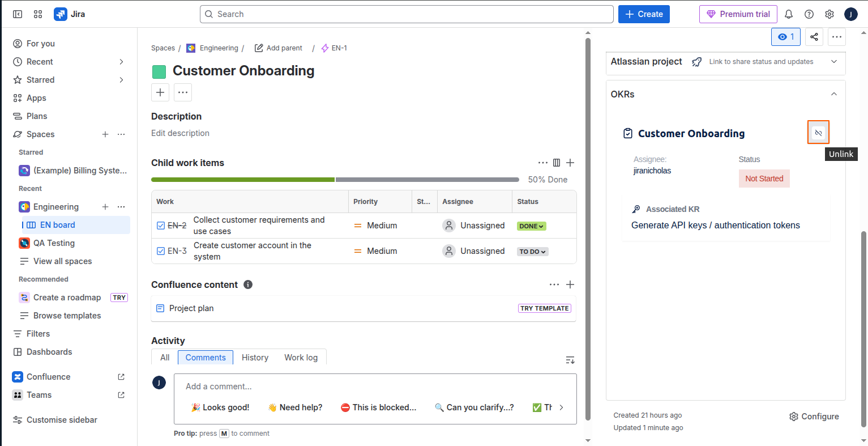Viewport: 868px width, 446px height.
Task: Click the share icon button
Action: coord(814,37)
